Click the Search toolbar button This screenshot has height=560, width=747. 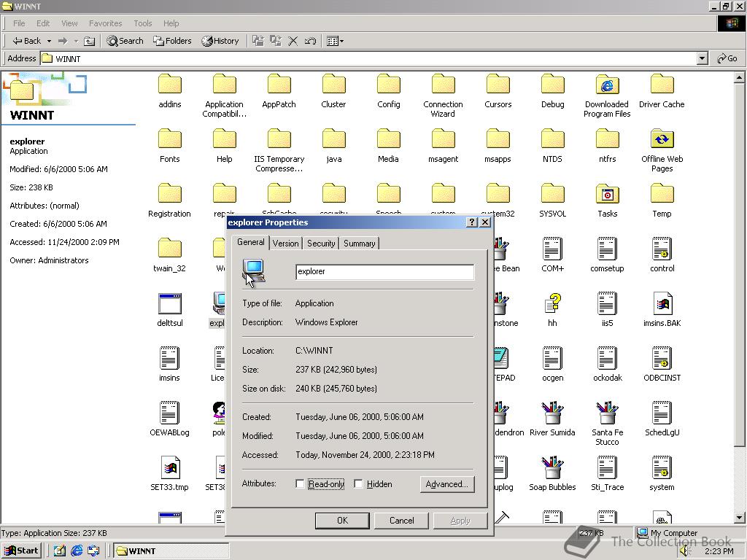point(125,41)
